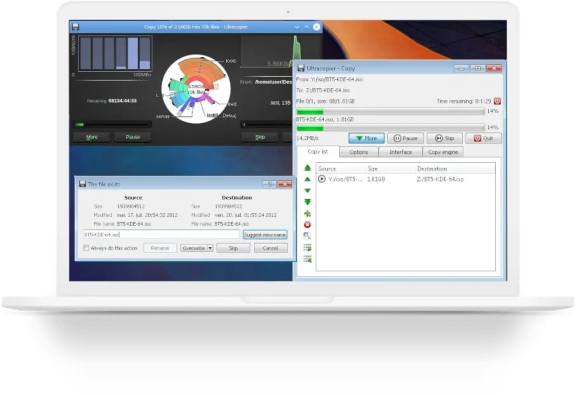The width and height of the screenshot is (576, 395).
Task: Open the Copy engine tab
Action: coord(443,152)
